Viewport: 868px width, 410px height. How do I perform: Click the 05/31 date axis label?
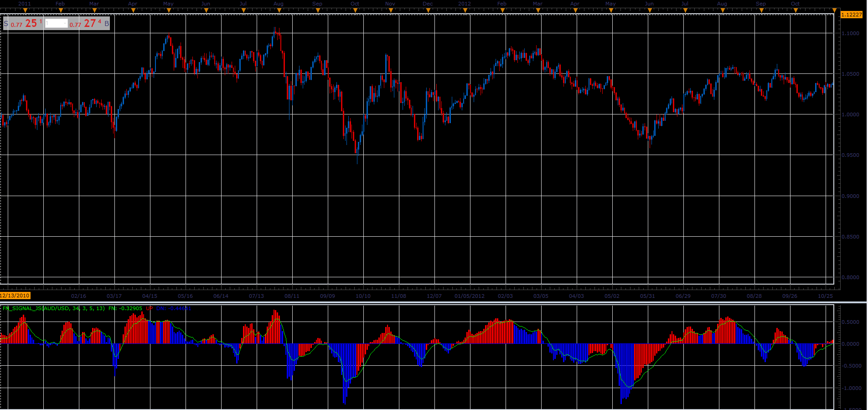click(647, 296)
